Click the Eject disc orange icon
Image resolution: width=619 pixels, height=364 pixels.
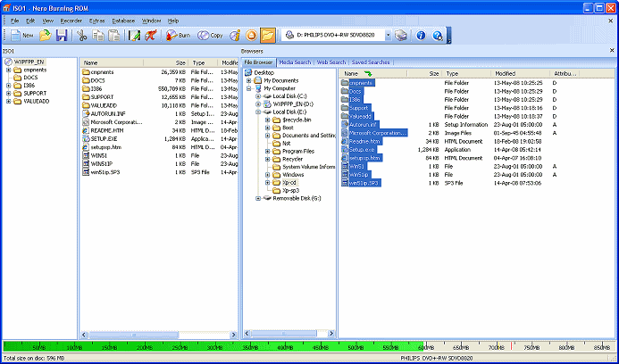coord(251,36)
